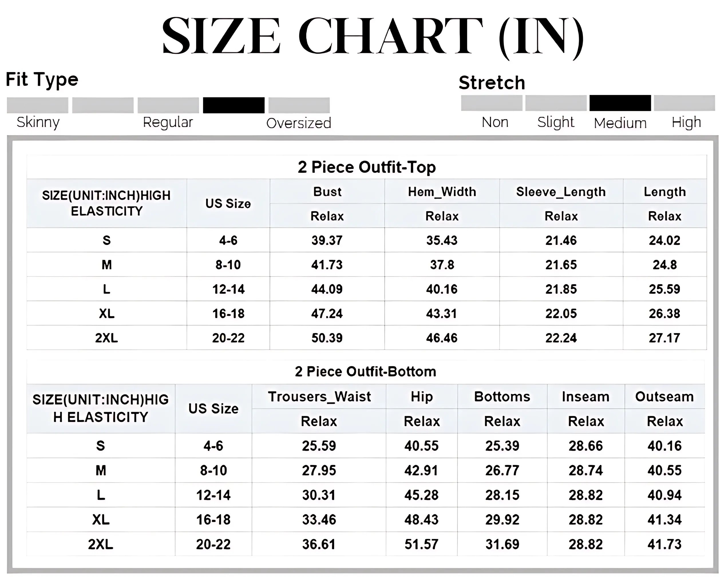Click the 2 Piece Outfit-Top table title
The width and height of the screenshot is (728, 577).
pos(367,167)
